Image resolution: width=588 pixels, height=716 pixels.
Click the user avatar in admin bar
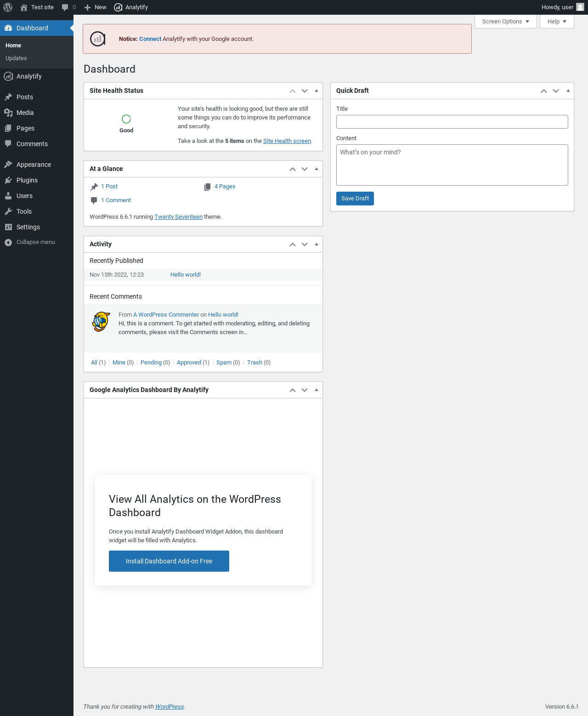pos(580,7)
